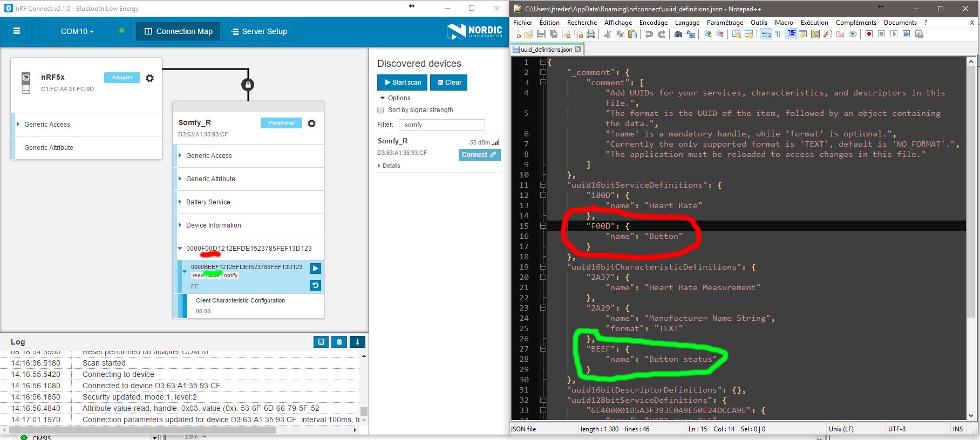Collapse the scan Options section
The image size is (980, 440).
[395, 98]
